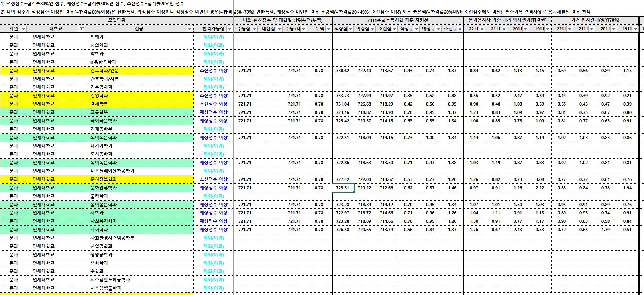Open the 예상누 column filter dropdown
The image size is (644, 295).
438,29
